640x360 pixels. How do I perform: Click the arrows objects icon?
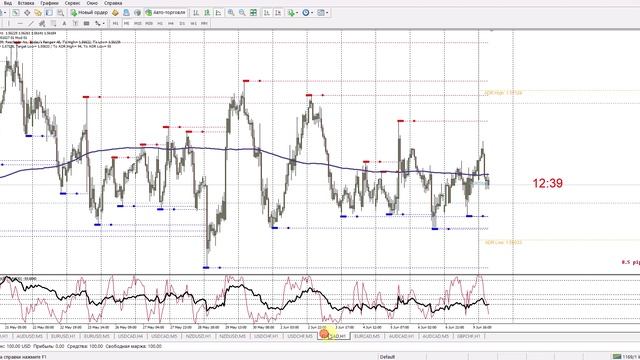[98, 24]
